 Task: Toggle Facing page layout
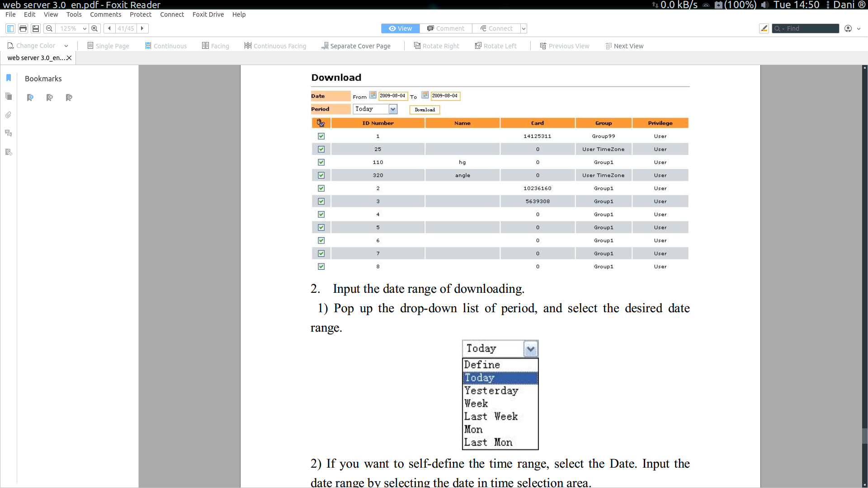pyautogui.click(x=215, y=46)
